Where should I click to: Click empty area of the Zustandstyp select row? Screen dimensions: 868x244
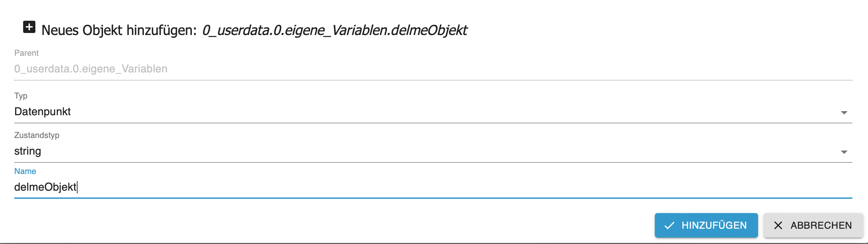(442, 151)
